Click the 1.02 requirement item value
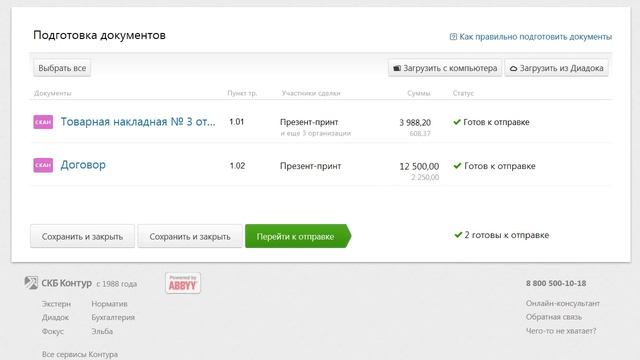This screenshot has width=640, height=360. (237, 166)
